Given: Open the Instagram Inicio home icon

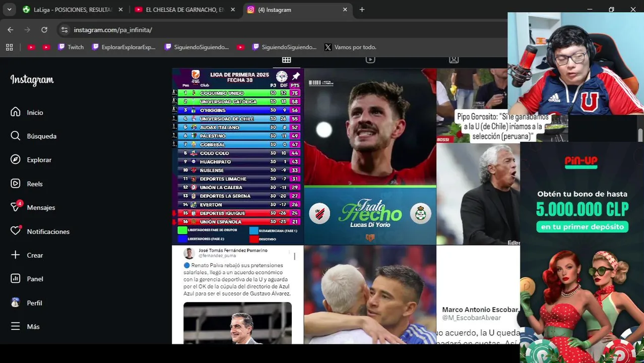Looking at the screenshot, I should click(x=16, y=112).
